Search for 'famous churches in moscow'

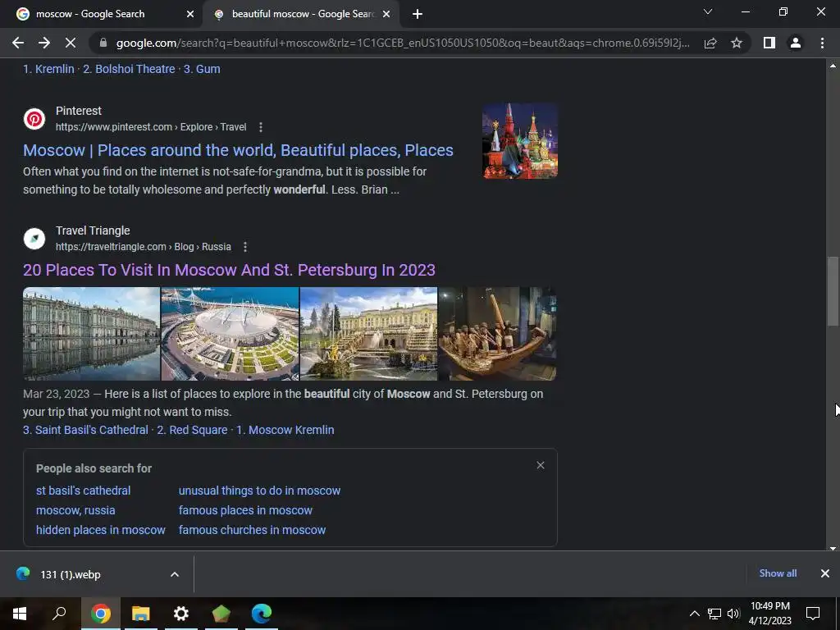[253, 531]
